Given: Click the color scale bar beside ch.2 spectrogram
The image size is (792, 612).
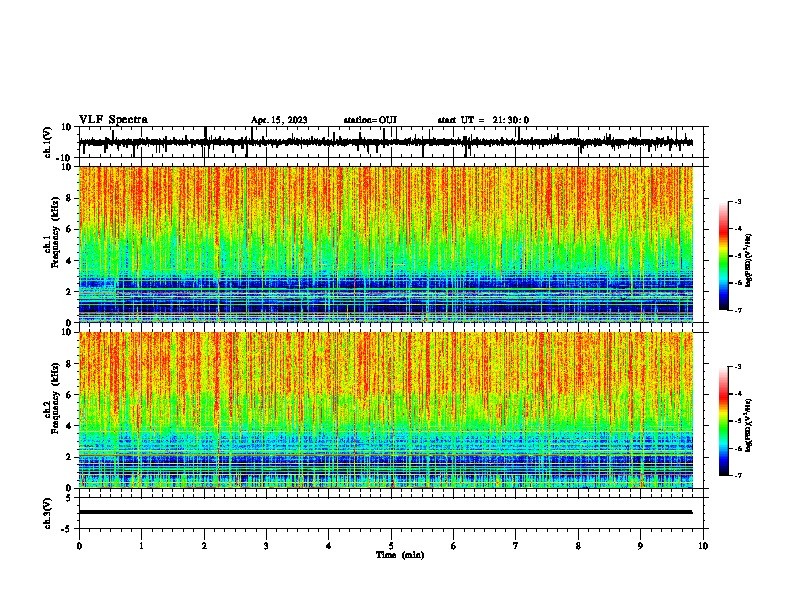Looking at the screenshot, I should (724, 421).
